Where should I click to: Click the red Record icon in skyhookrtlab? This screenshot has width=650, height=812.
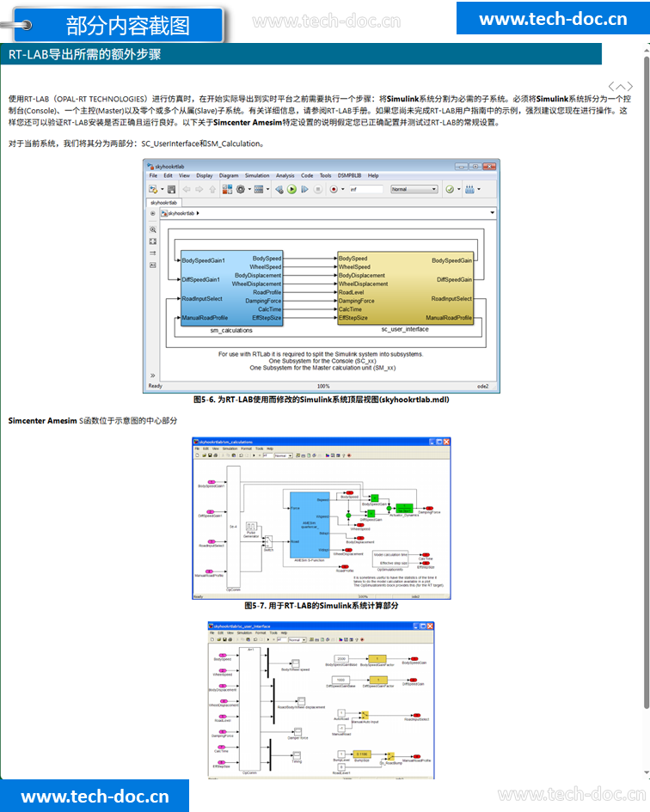tap(334, 190)
